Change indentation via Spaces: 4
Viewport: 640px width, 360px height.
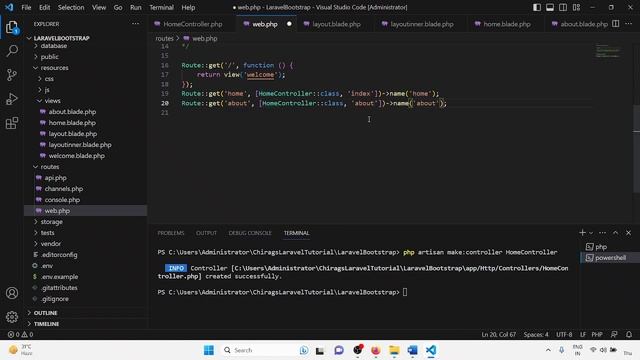536,335
